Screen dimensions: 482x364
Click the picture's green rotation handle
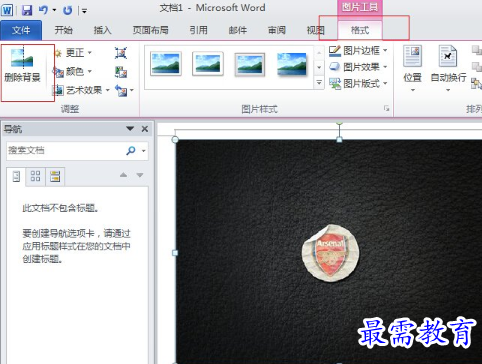pyautogui.click(x=339, y=123)
